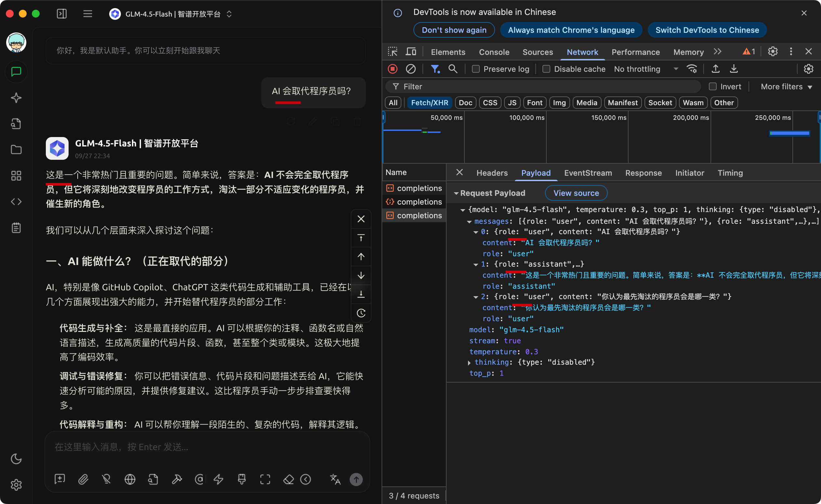
Task: Click Always match Chrome's language
Action: click(x=571, y=30)
